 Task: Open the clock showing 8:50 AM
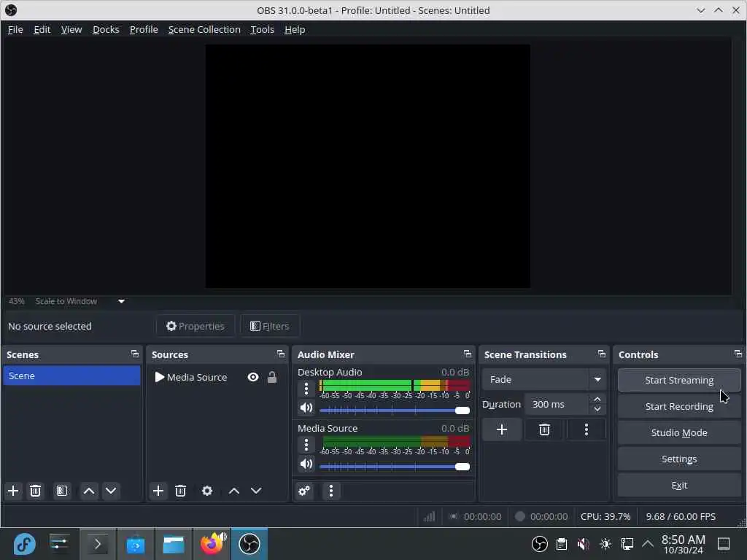(683, 544)
